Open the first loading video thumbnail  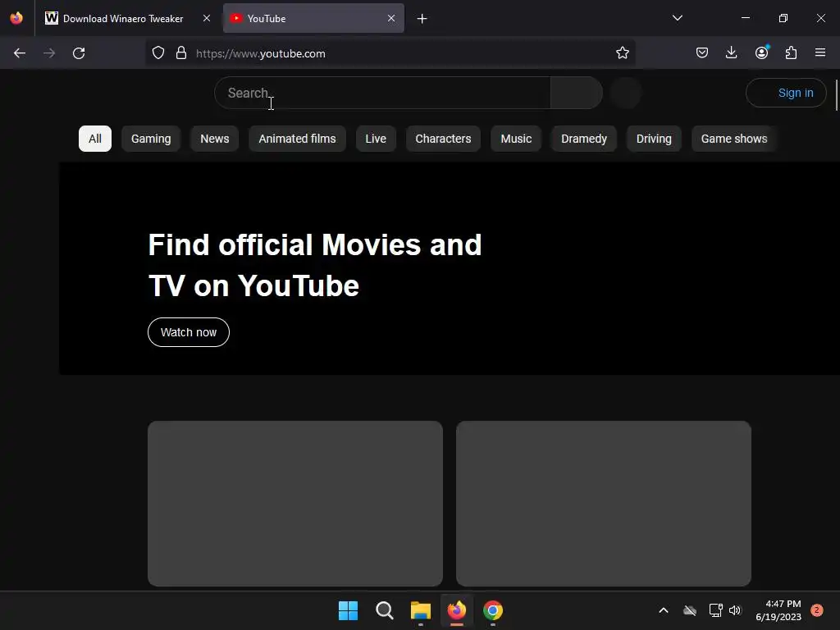click(295, 504)
